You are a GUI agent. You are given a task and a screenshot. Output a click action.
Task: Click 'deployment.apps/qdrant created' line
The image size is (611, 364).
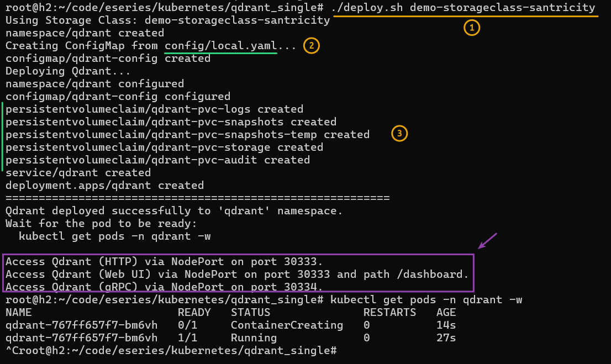coord(104,186)
